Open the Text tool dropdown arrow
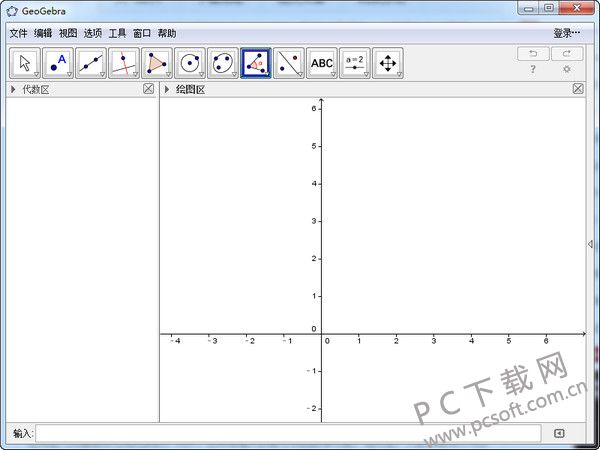This screenshot has height=450, width=600. click(x=333, y=74)
